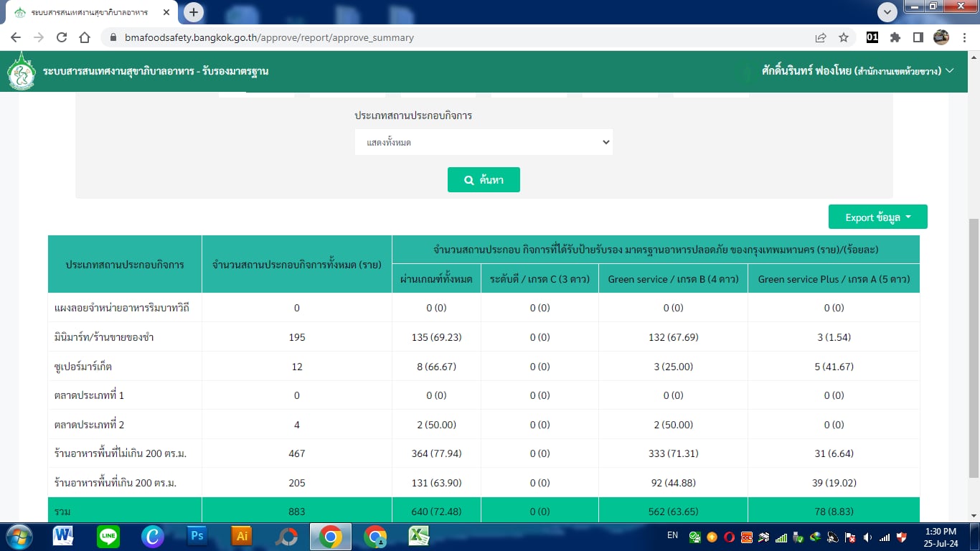Viewport: 980px width, 551px height.
Task: Bookmark this page with the star icon
Action: [844, 37]
